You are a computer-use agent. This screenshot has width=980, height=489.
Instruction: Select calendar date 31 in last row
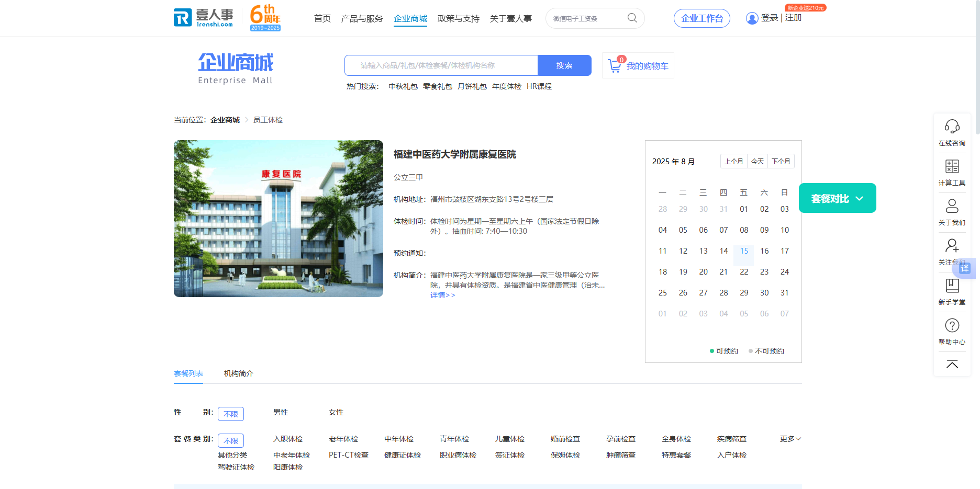[x=784, y=293]
